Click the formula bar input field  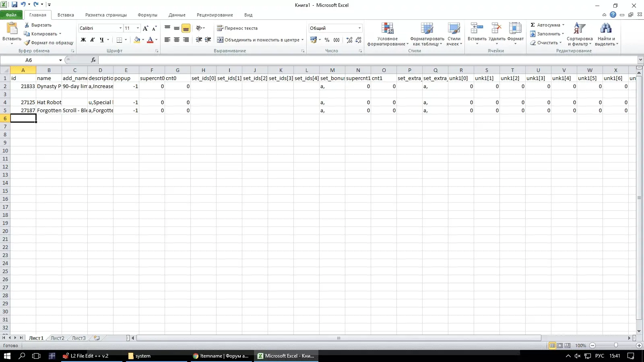(367, 60)
